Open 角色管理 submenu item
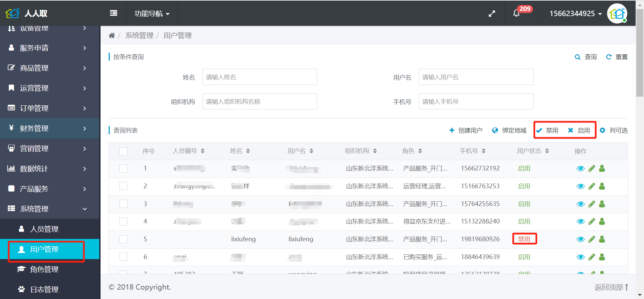This screenshot has height=299, width=644. 50,269
